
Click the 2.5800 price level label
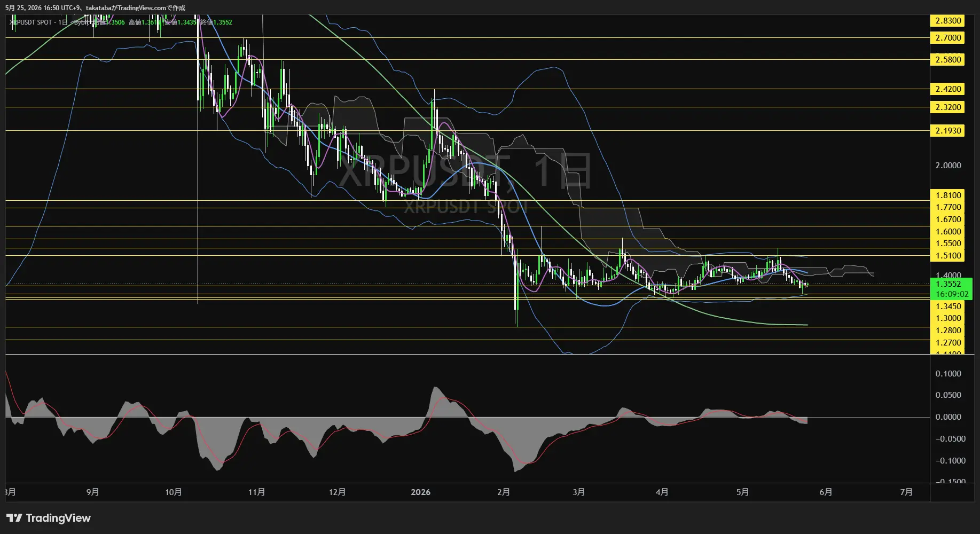point(948,60)
